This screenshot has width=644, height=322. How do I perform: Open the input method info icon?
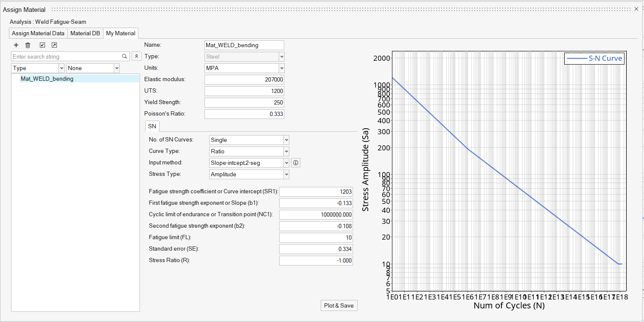click(296, 163)
